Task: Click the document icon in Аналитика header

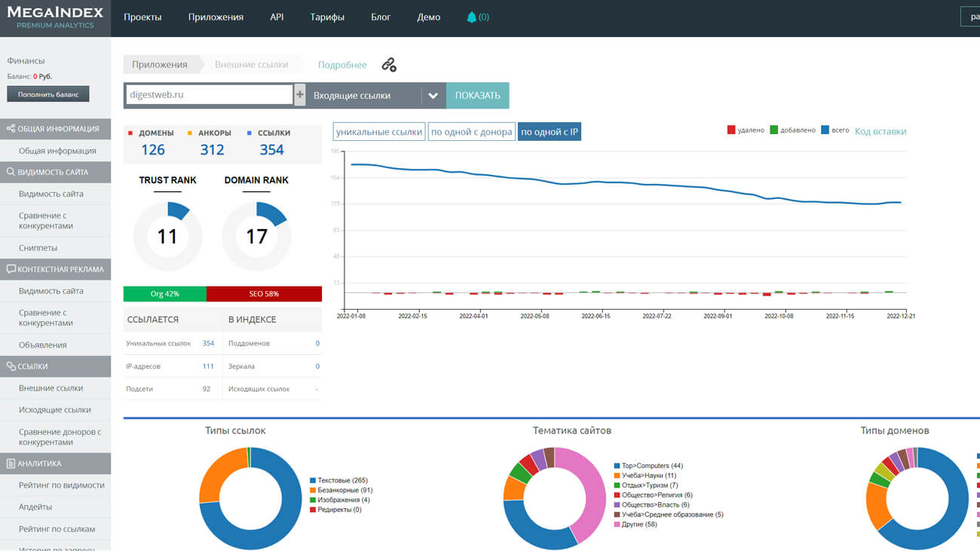Action: coord(11,464)
